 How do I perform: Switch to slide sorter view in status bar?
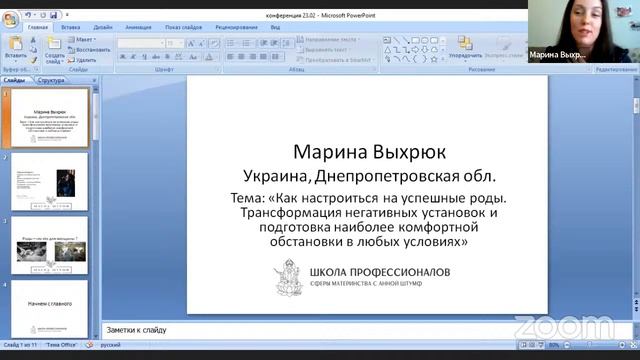coord(532,345)
